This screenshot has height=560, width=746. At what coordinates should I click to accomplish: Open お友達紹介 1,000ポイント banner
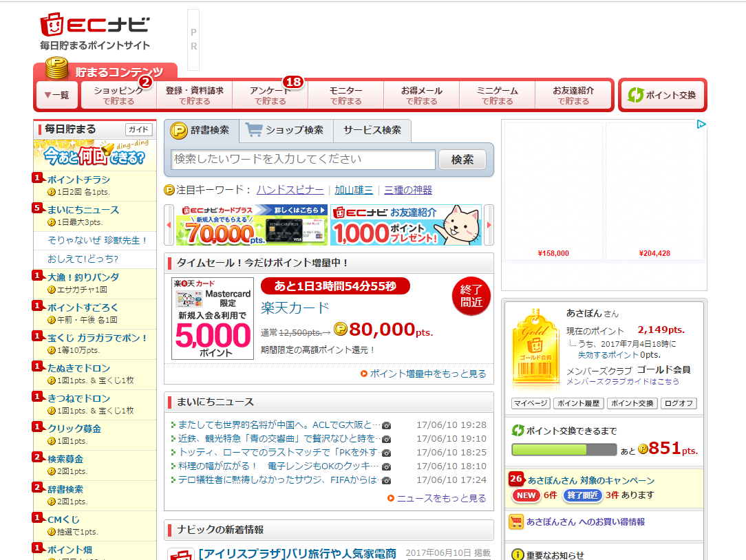coord(406,225)
